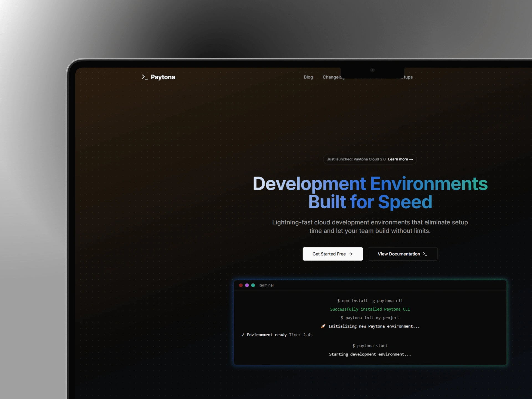
Task: Click the npm install paytona-cli command line
Action: pyautogui.click(x=370, y=301)
